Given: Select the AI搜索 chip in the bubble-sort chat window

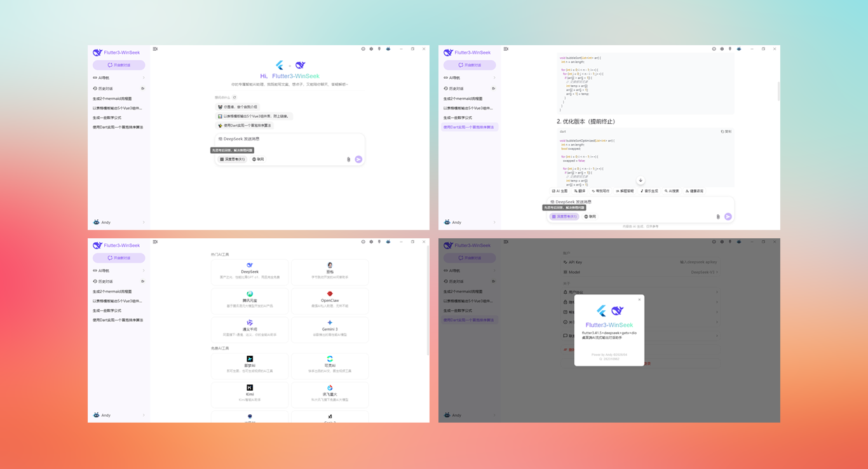Looking at the screenshot, I should 672,191.
